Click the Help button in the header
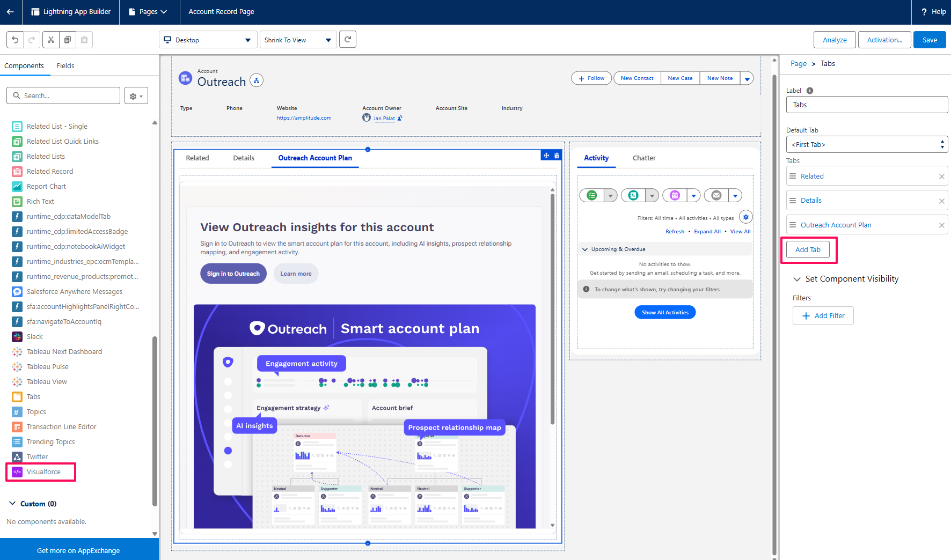951x560 pixels. (933, 12)
